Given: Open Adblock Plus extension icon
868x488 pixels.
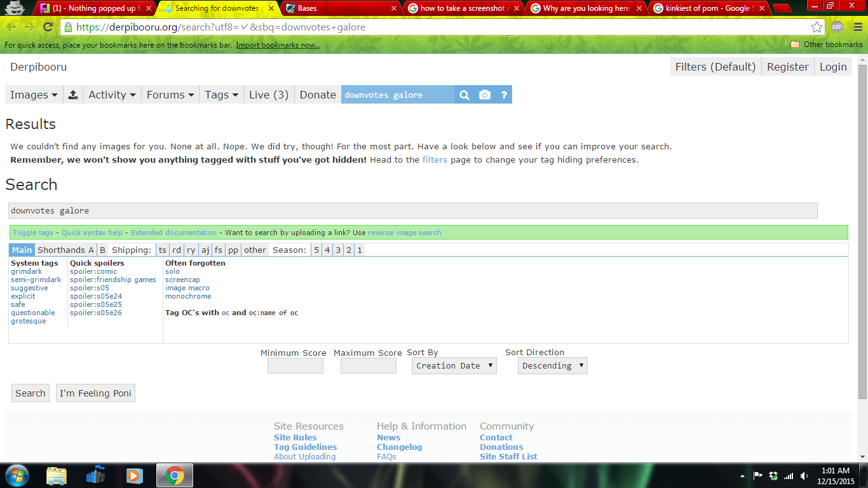Looking at the screenshot, I should (x=837, y=27).
